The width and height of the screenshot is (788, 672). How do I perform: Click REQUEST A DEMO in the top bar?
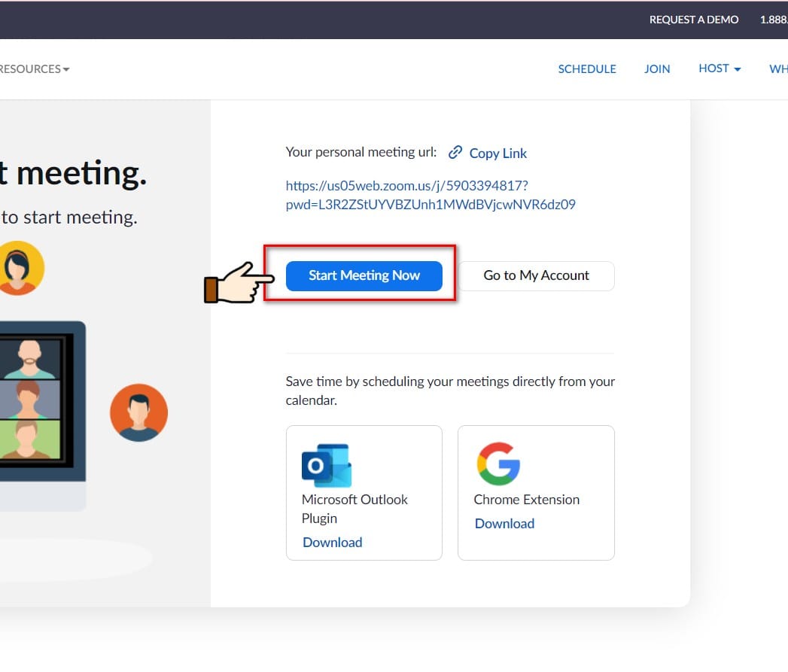pyautogui.click(x=694, y=20)
